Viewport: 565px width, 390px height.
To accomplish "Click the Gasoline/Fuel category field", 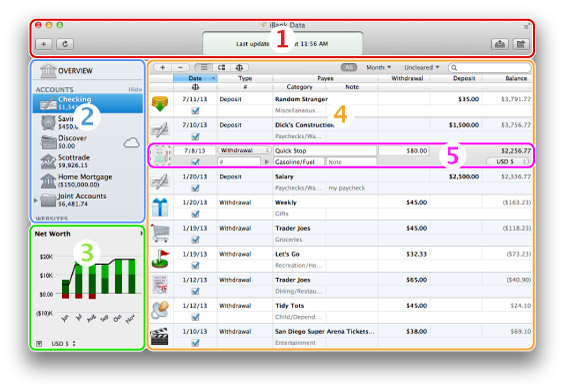I will (299, 162).
